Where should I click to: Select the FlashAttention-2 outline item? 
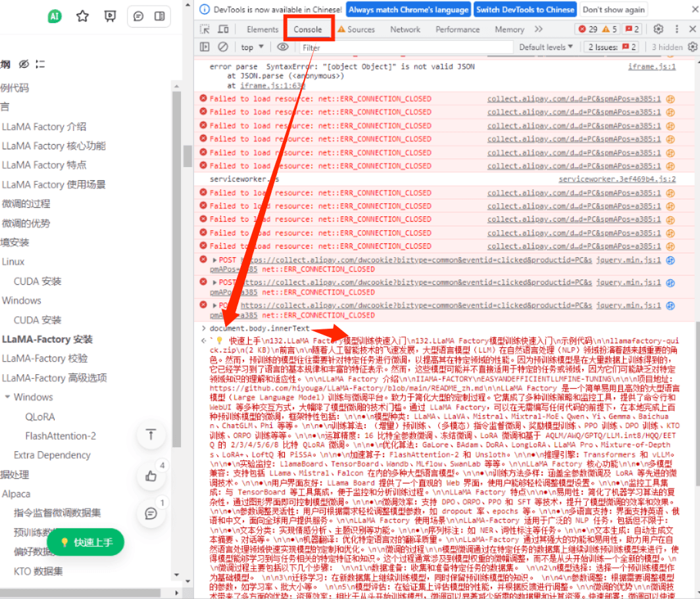click(x=61, y=436)
